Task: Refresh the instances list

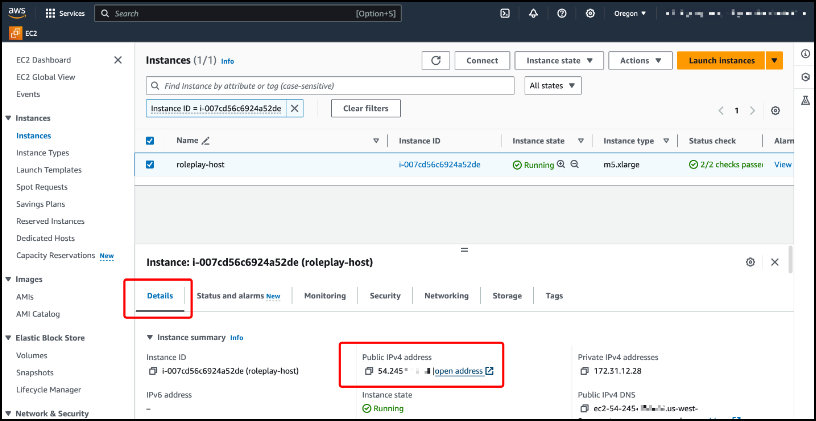Action: tap(436, 60)
